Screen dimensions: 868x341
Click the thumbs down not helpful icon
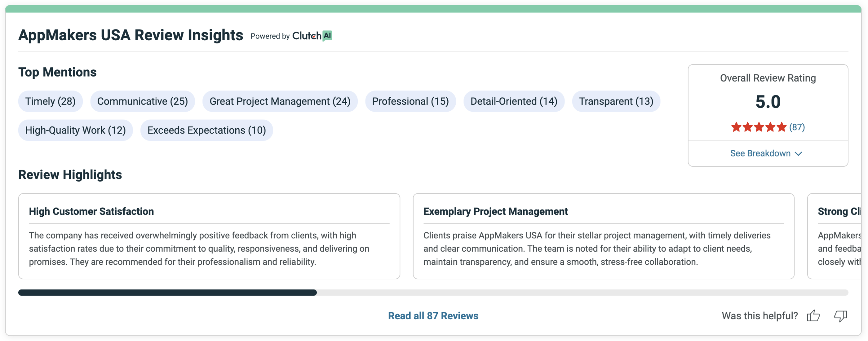pos(840,316)
